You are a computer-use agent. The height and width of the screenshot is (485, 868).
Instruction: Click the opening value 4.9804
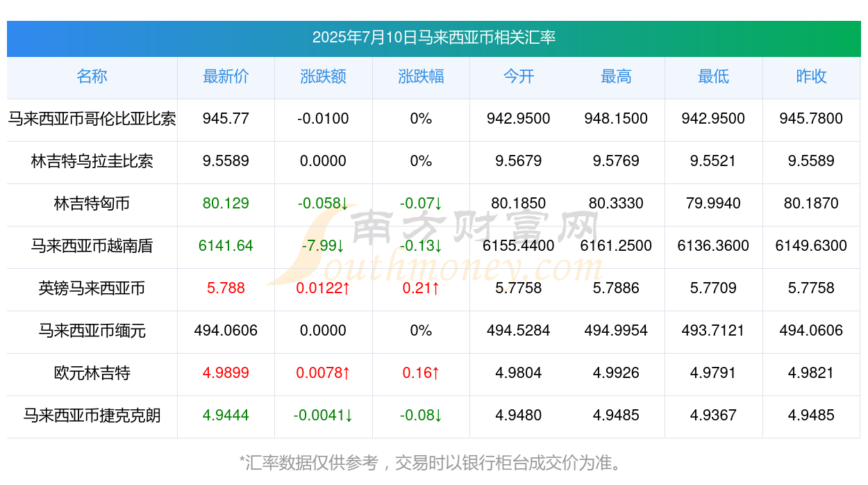coord(519,373)
